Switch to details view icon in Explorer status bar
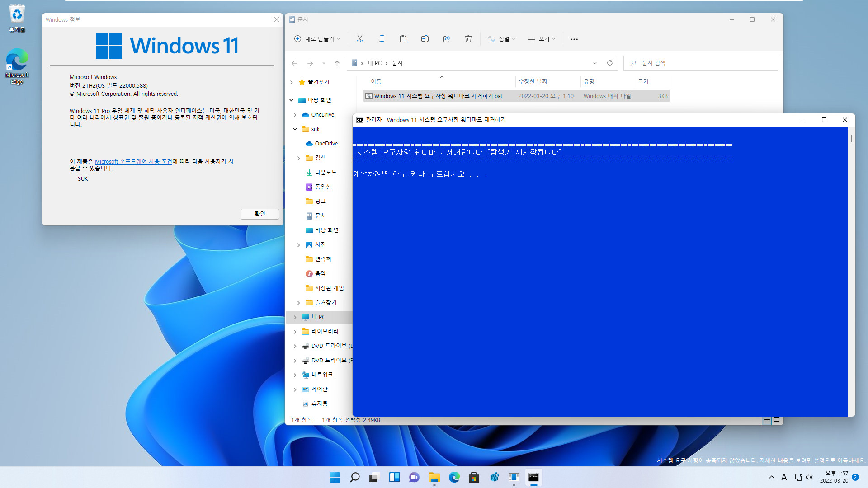The height and width of the screenshot is (488, 868). tap(767, 420)
